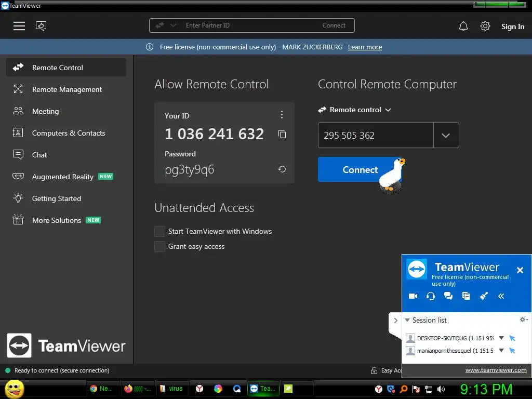Open Yandex browser taskbar icon
Screen dimensions: 532x399
click(199, 389)
